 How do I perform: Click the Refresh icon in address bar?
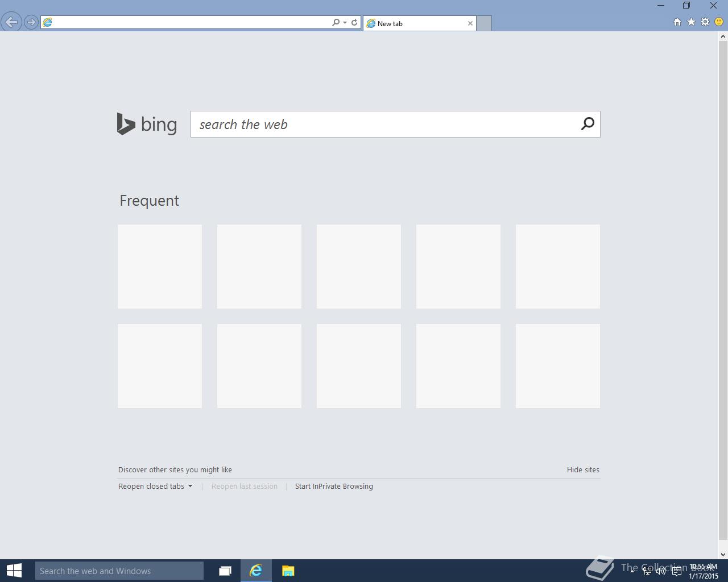click(x=354, y=22)
